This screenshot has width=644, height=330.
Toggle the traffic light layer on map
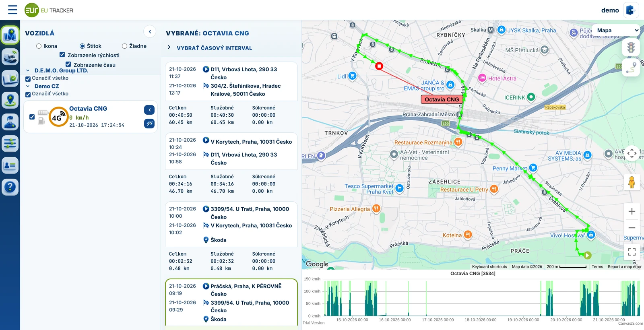click(x=631, y=47)
